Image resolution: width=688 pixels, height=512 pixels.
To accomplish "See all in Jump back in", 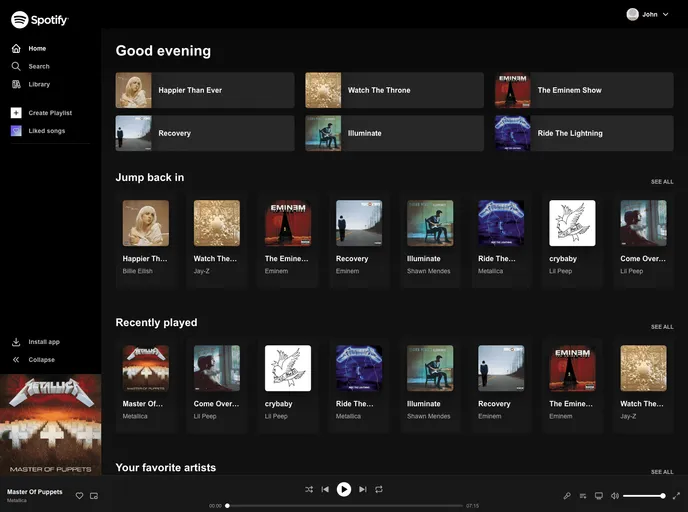I will (662, 182).
